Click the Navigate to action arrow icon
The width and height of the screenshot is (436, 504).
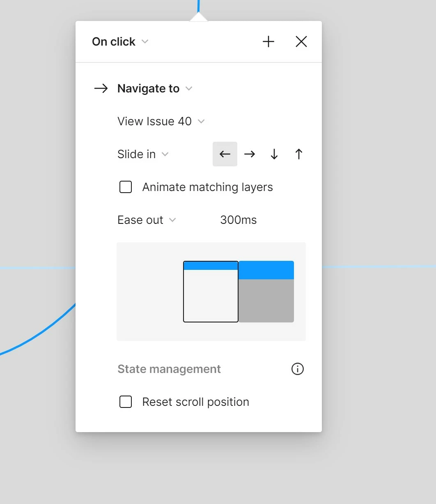100,88
